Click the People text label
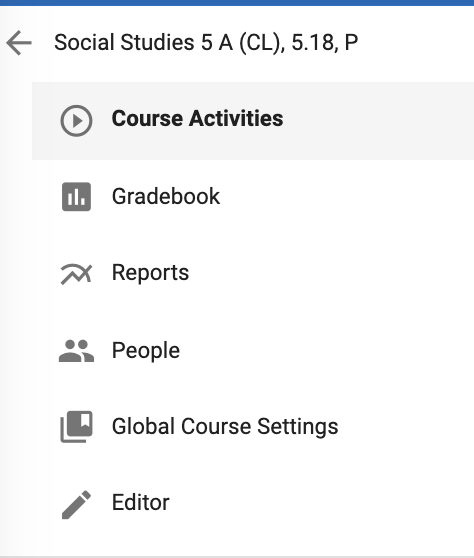474x558 pixels. point(146,351)
